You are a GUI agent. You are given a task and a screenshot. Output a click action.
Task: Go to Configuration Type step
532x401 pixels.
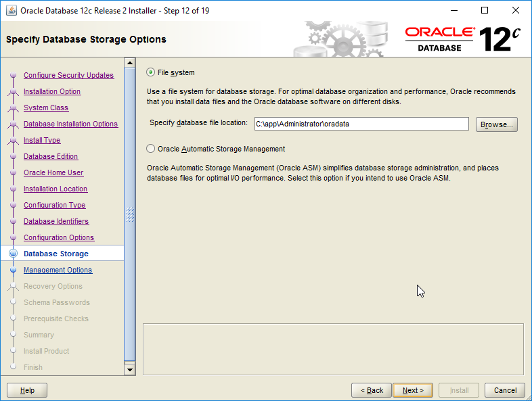coord(54,205)
